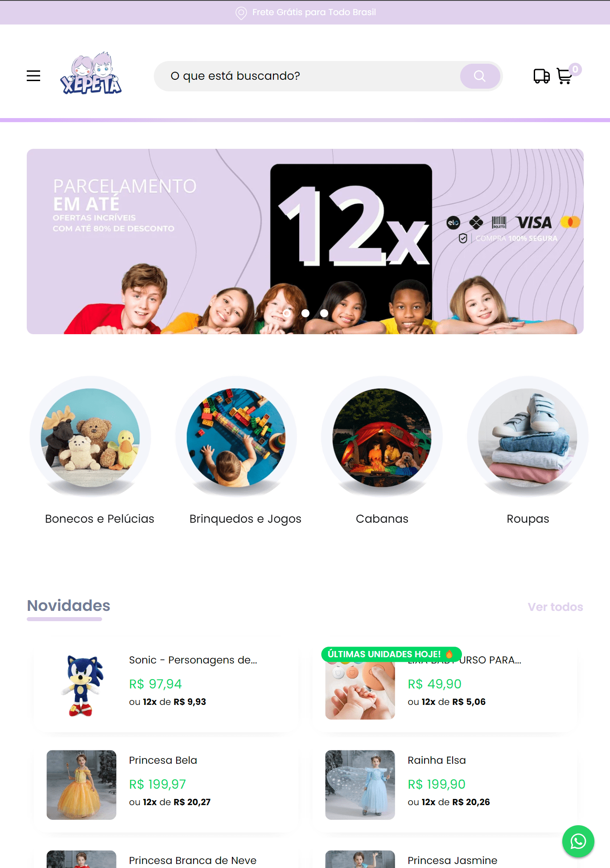
Task: Click the Rainha Elsa dress thumbnail
Action: [360, 785]
